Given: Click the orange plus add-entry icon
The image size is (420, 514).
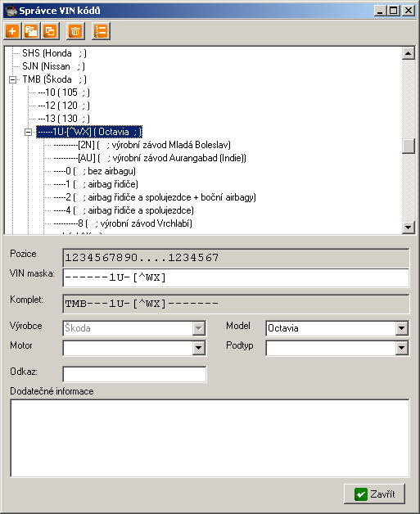Looking at the screenshot, I should [x=12, y=31].
